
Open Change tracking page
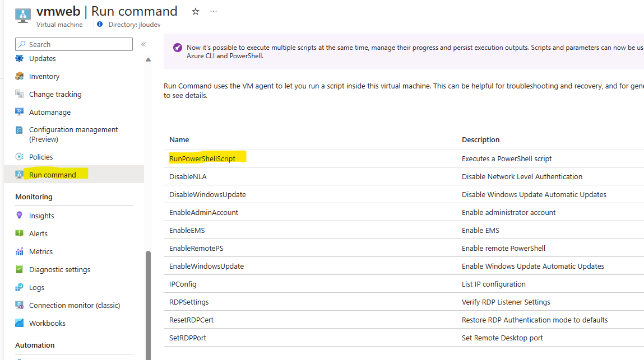55,95
